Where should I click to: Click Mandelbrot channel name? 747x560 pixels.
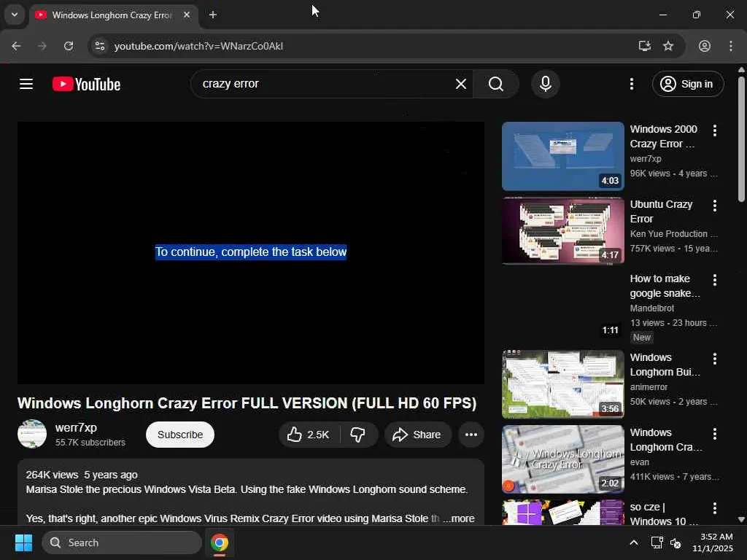click(651, 308)
